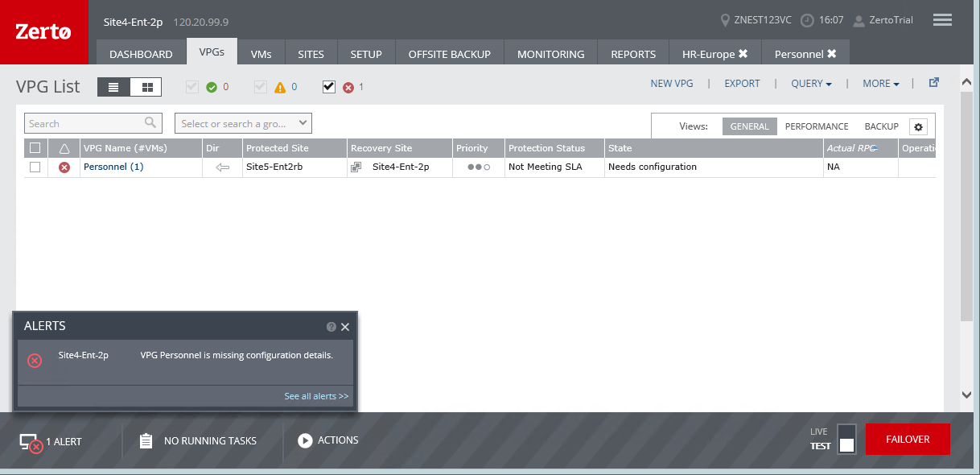Click the Not Meeting SLA status cell
This screenshot has width=980, height=475.
point(554,167)
